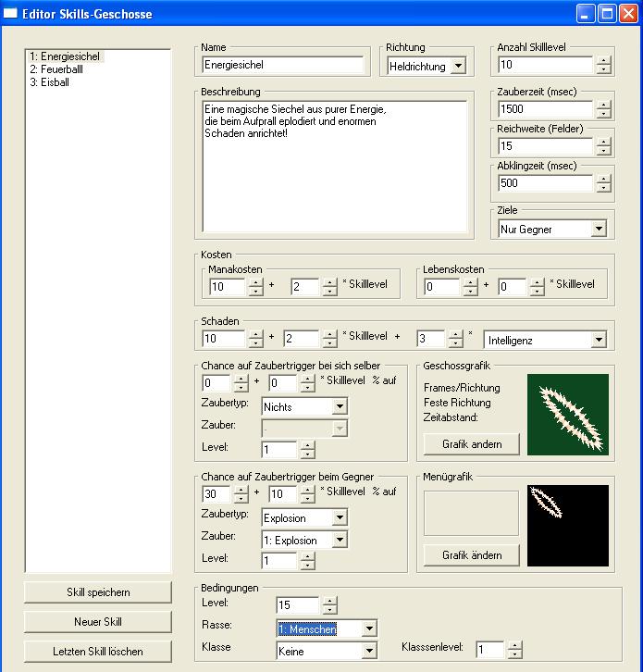This screenshot has height=672, width=643.
Task: Adjust self-trigger chance base spinner
Action: click(x=241, y=382)
